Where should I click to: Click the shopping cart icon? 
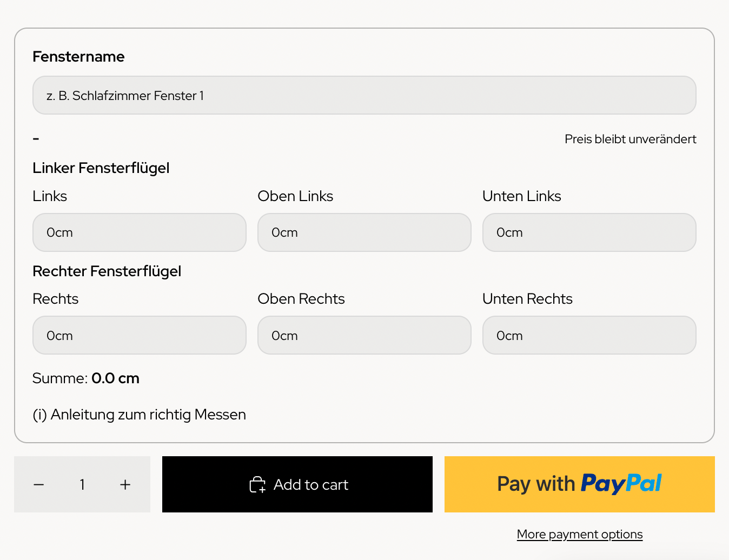click(x=257, y=485)
